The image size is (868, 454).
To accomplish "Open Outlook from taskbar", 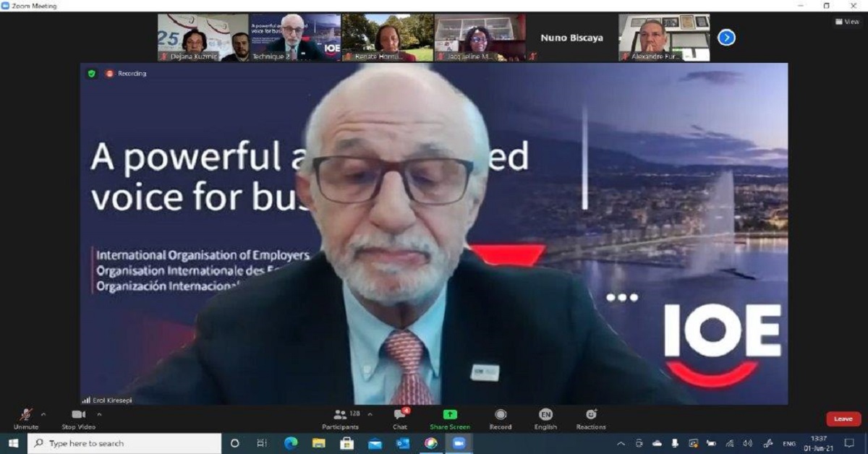I will 403,443.
